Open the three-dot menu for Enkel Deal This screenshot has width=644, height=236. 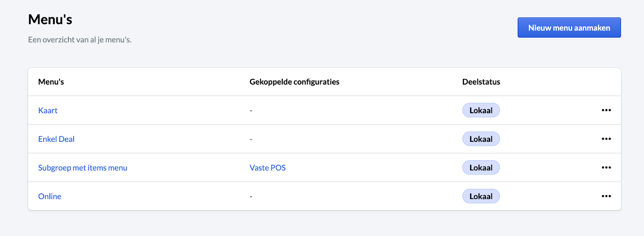606,139
